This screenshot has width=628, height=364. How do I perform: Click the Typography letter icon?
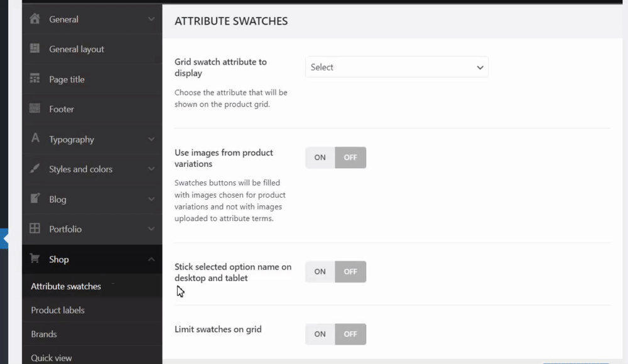[x=35, y=139]
